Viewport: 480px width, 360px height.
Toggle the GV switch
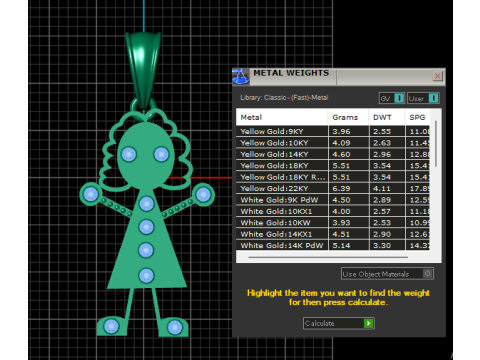pos(392,98)
